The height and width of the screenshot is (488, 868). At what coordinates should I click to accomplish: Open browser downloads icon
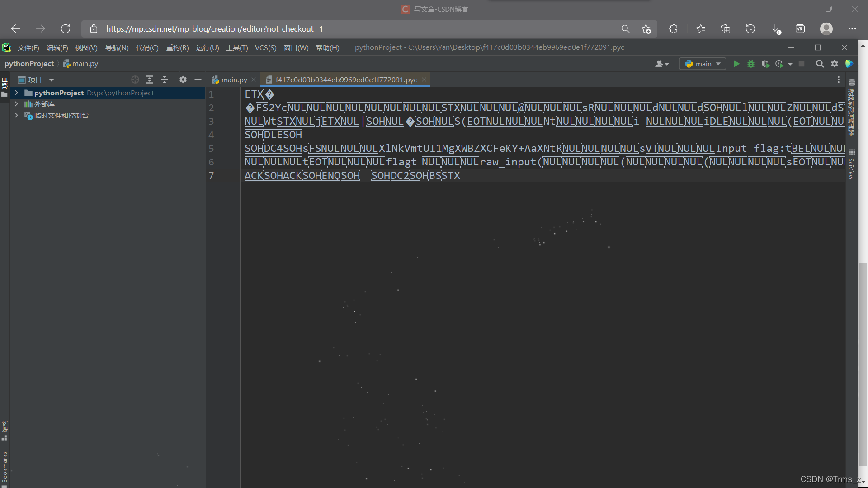(x=776, y=29)
